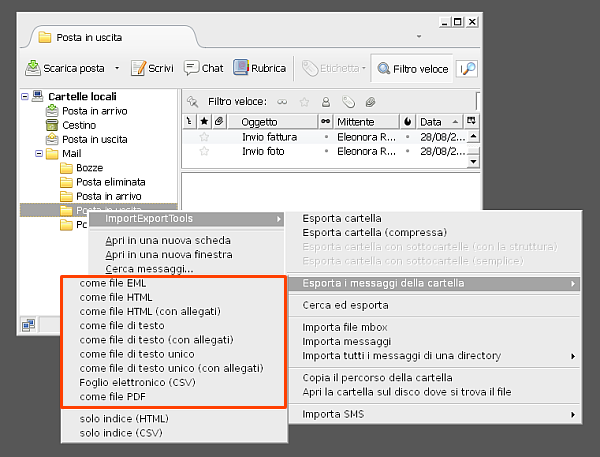
Task: Toggle unread messages filter icon
Action: point(282,102)
